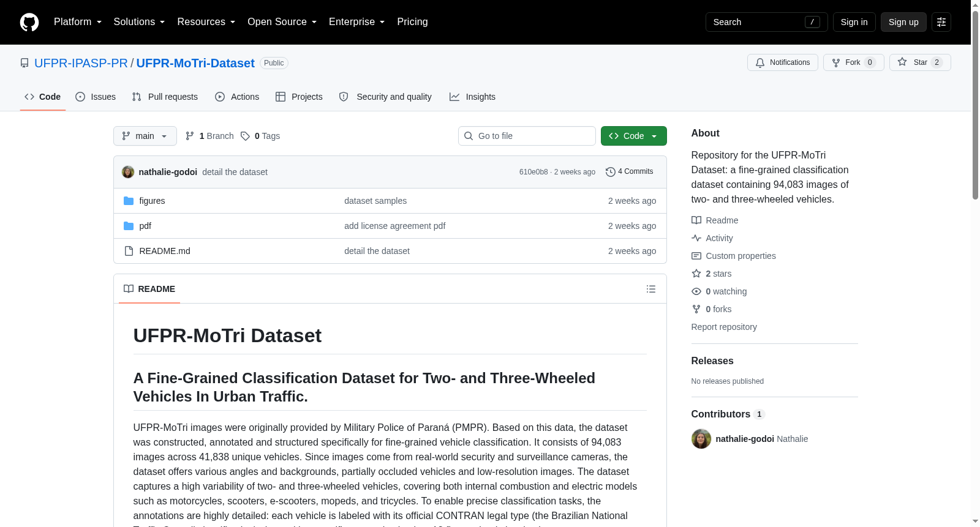Screen dimensions: 980x527
Task: View the 4 Commits history link
Action: pos(629,171)
